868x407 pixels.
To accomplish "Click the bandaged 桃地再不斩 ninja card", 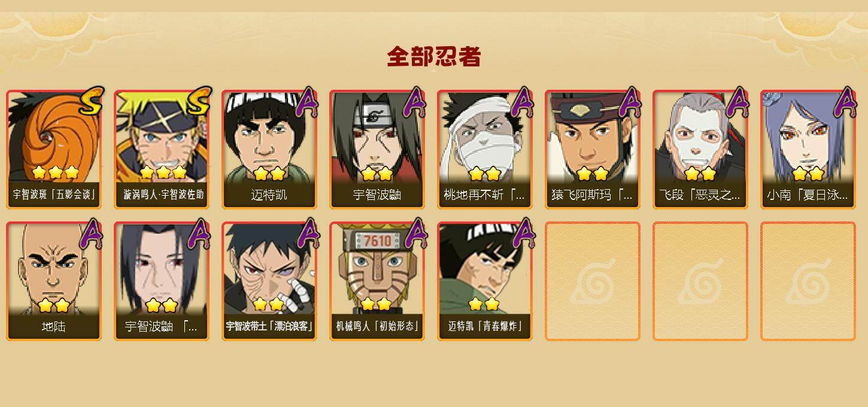I will pyautogui.click(x=485, y=150).
